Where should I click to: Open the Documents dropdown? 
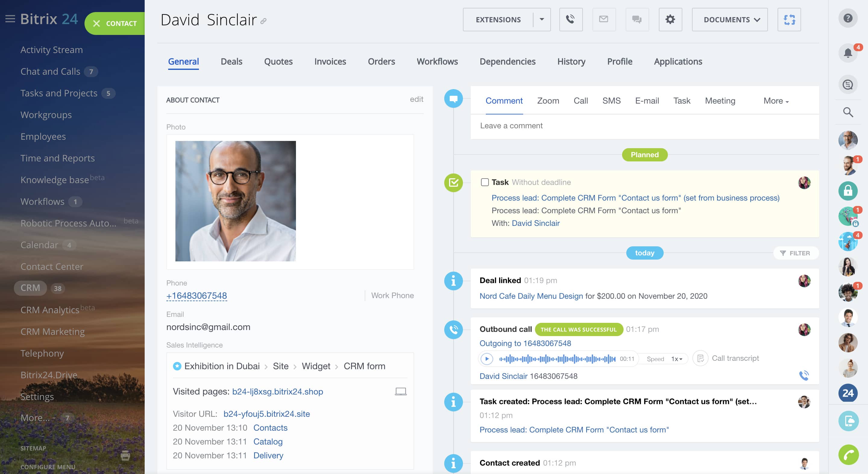729,20
